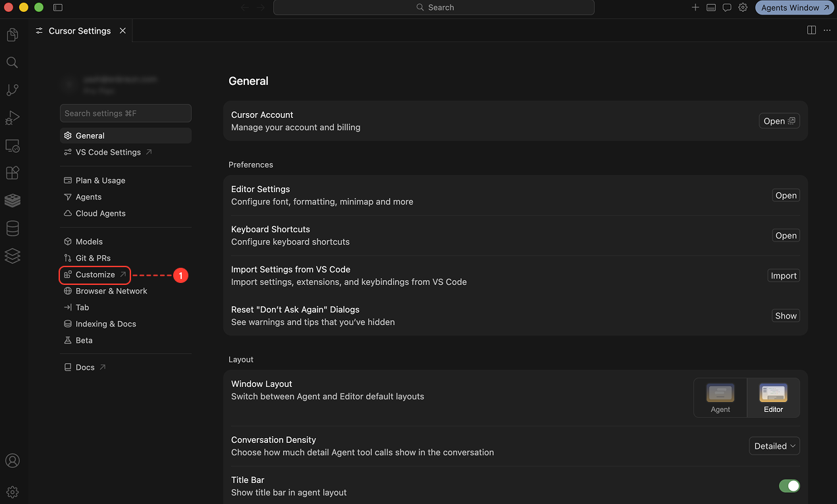The image size is (837, 504).
Task: Close the Cursor Settings tab
Action: tap(122, 31)
